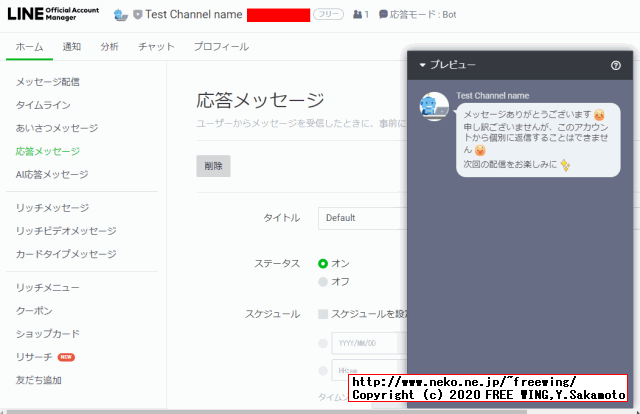This screenshot has height=414, width=640.
Task: Click the LINE Official Account Manager logo
Action: [53, 14]
